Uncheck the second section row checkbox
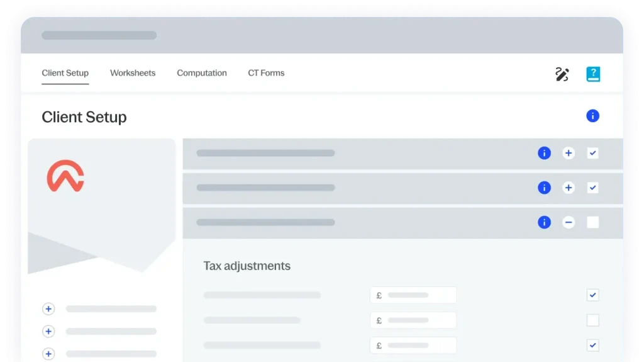The width and height of the screenshot is (644, 362). [x=592, y=188]
